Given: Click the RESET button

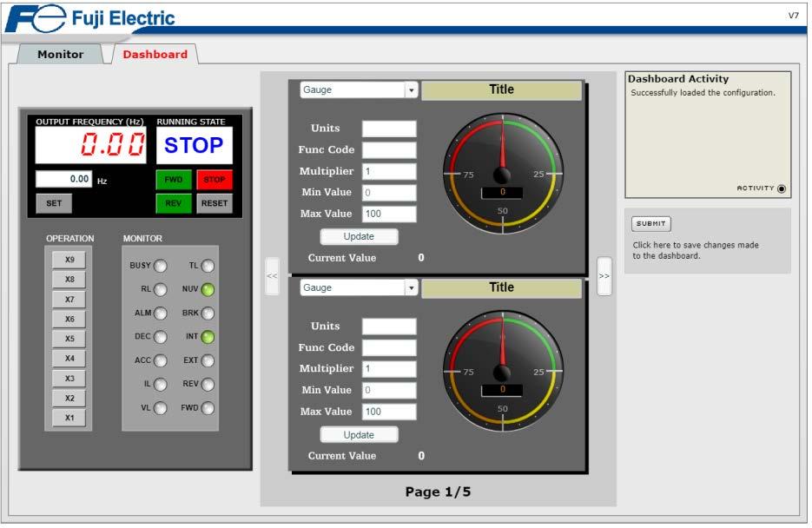Looking at the screenshot, I should [x=215, y=203].
